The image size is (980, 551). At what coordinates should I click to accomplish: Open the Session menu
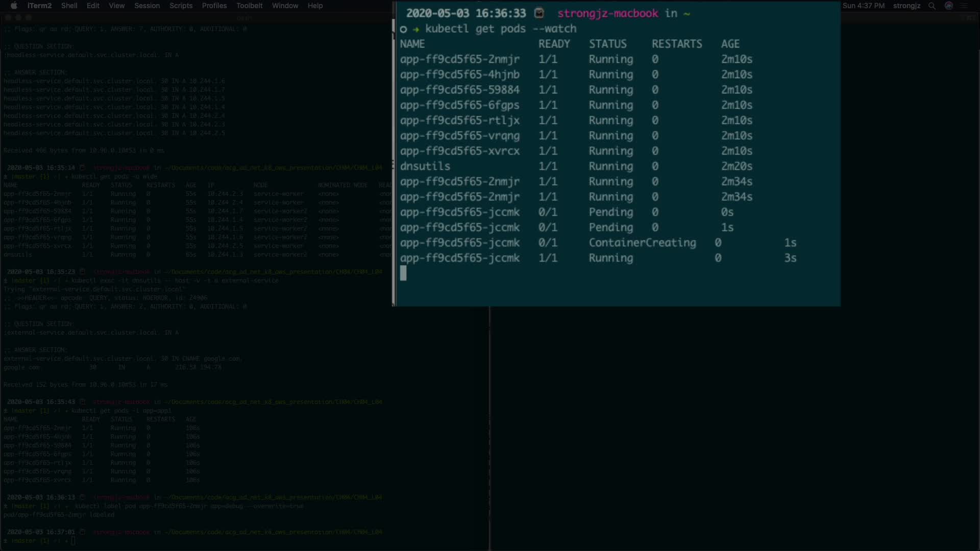tap(147, 6)
